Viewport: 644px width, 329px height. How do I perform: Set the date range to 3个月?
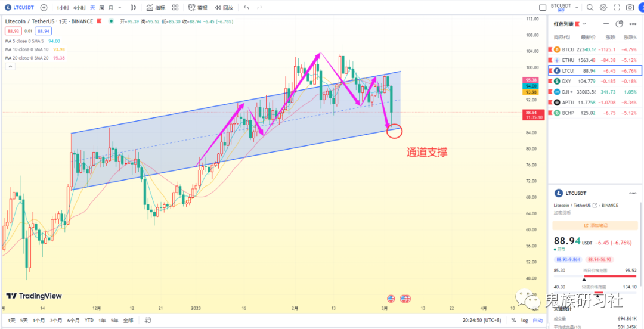56,321
